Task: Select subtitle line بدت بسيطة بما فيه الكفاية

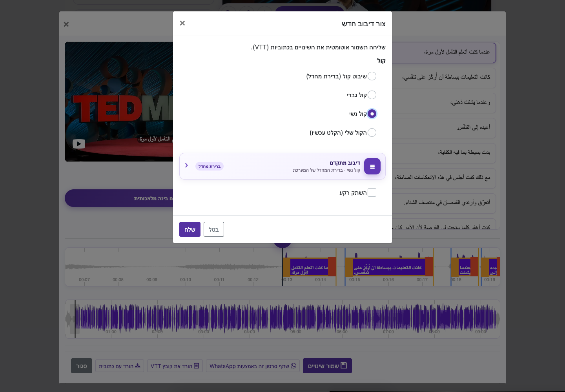Action: coord(444,153)
